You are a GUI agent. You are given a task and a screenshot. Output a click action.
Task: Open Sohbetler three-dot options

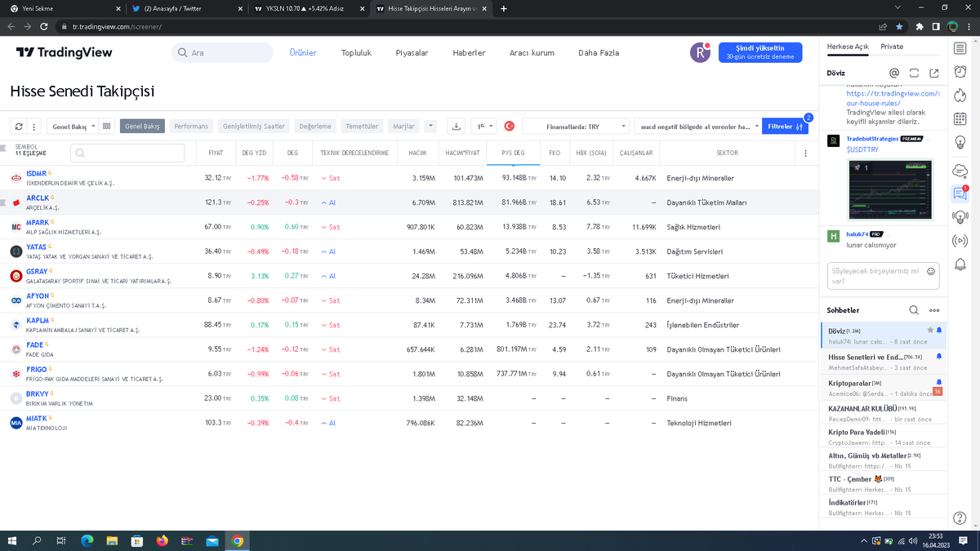tap(933, 310)
